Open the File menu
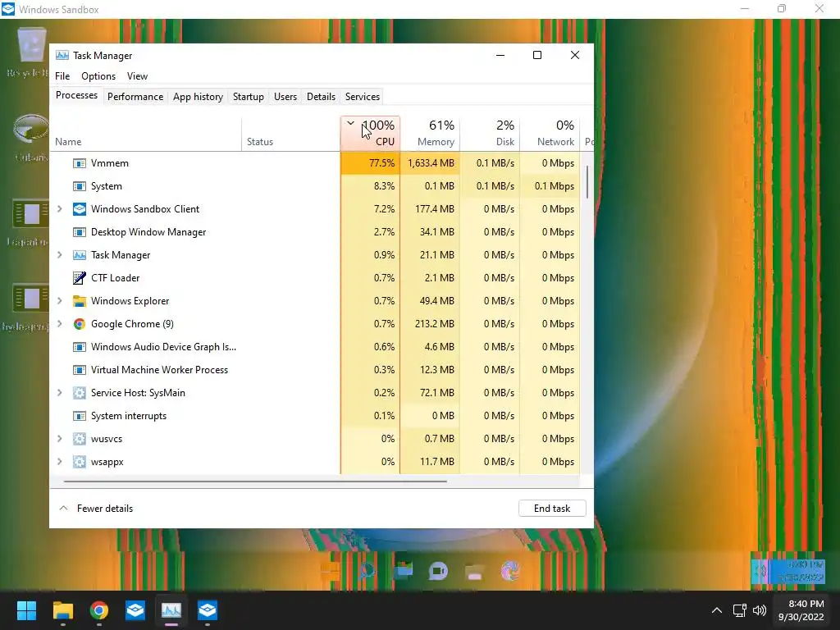840x630 pixels. 62,76
